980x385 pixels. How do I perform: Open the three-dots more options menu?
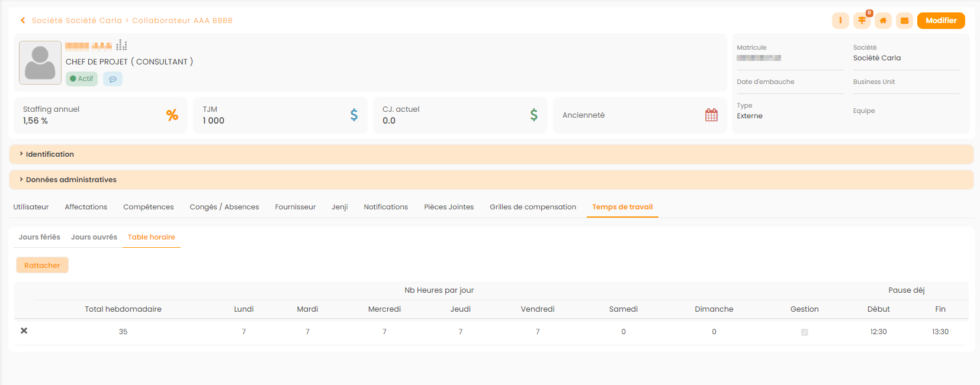[840, 21]
